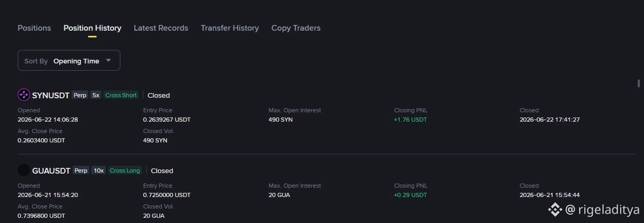Click the 10x leverage badge

pyautogui.click(x=98, y=170)
